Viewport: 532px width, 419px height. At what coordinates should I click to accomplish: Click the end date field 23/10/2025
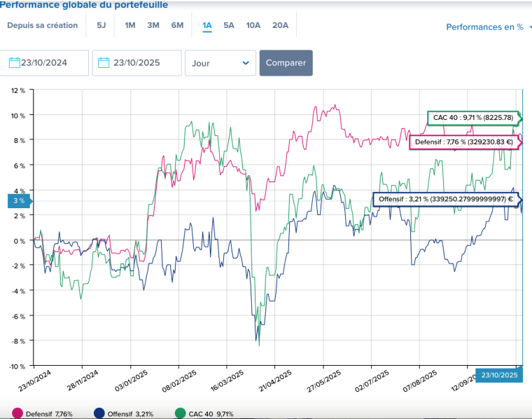pos(137,62)
